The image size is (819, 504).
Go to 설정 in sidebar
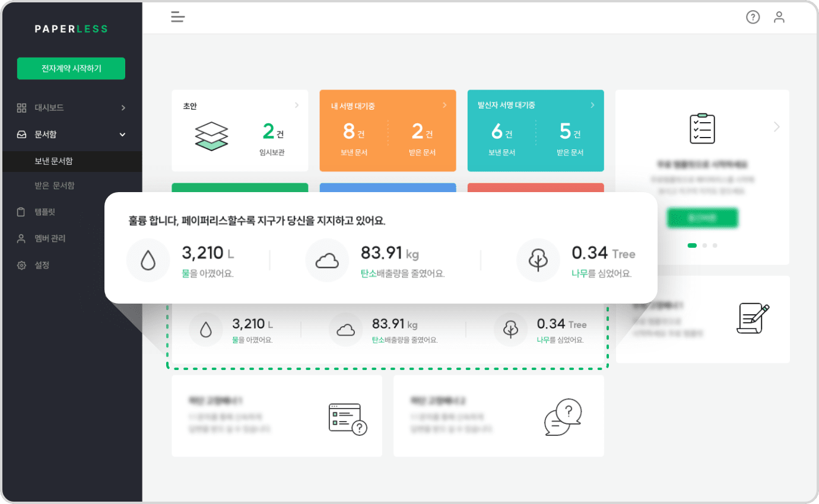(42, 265)
